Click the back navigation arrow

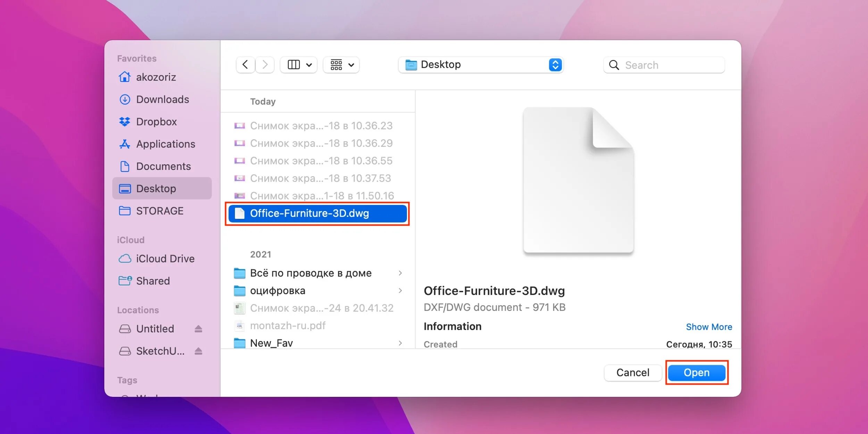click(x=245, y=65)
